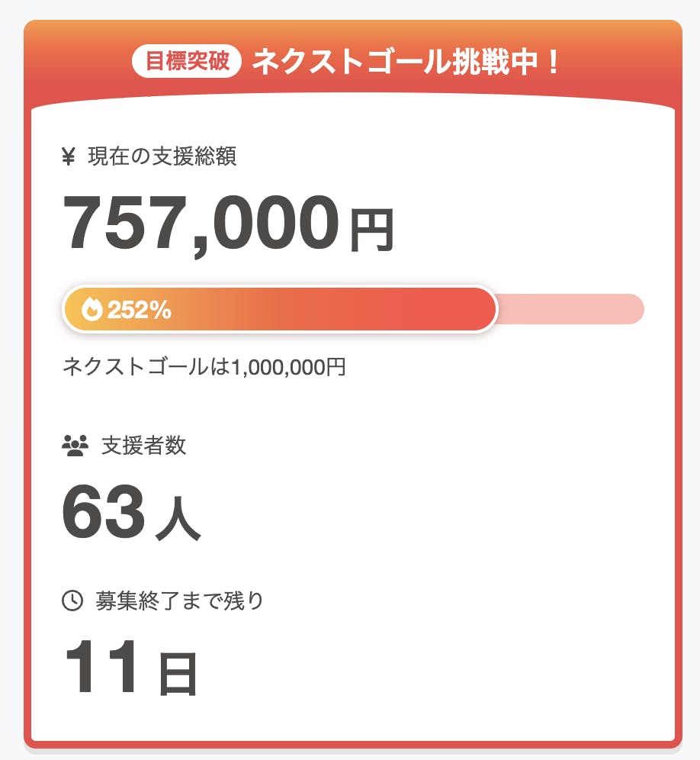Click the people icon next to 支援者数
The height and width of the screenshot is (760, 700).
(75, 446)
